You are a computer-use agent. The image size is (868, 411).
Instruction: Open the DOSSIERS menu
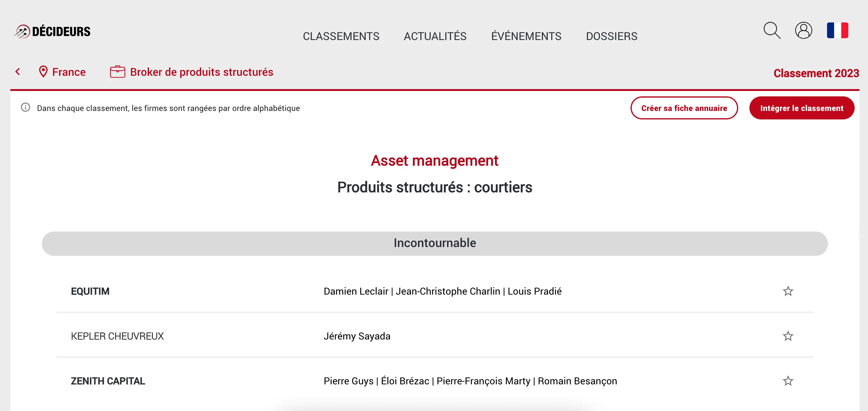coord(612,36)
